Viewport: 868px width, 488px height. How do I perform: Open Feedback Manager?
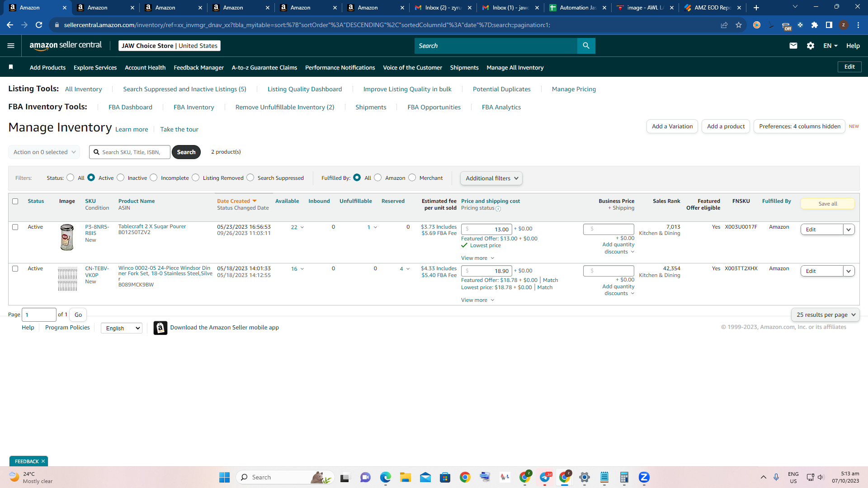199,67
